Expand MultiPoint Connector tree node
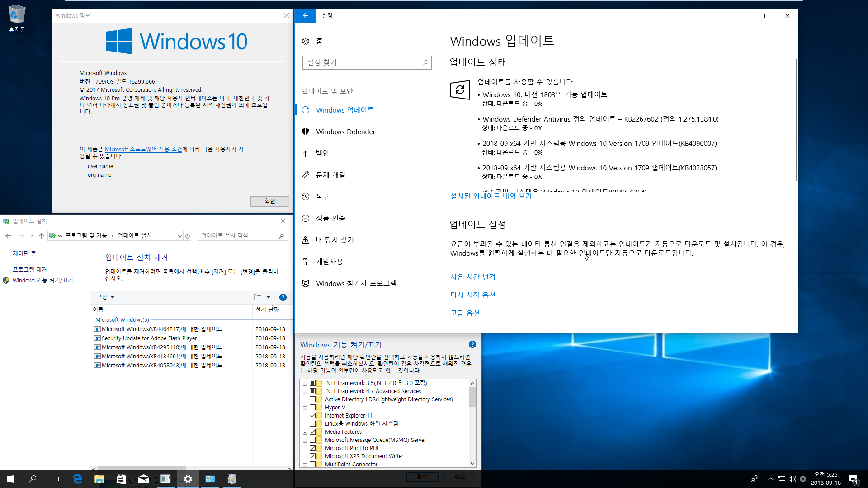This screenshot has height=488, width=868. point(305,465)
